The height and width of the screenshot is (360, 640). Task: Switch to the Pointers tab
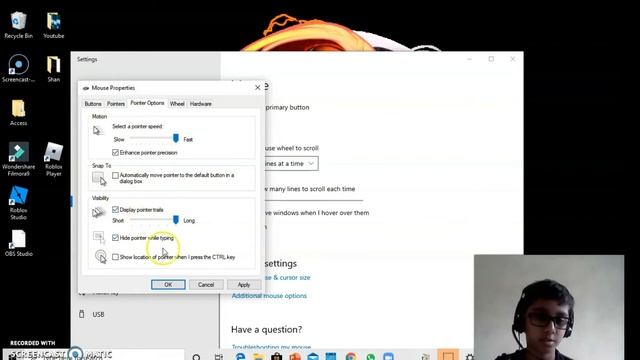click(116, 104)
